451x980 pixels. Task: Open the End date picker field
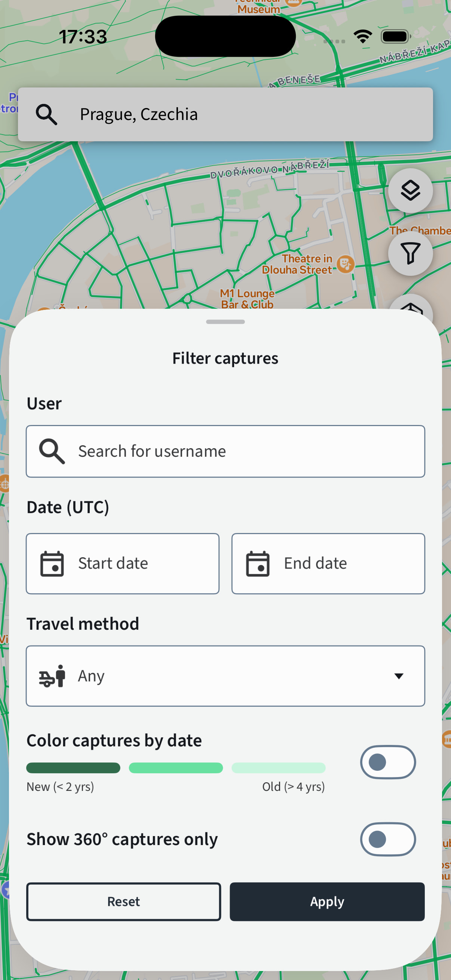[x=328, y=563]
